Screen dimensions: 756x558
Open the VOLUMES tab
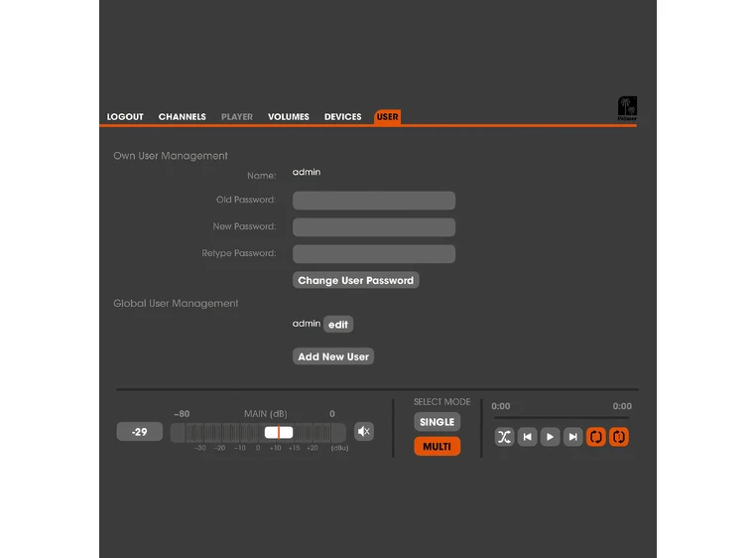289,117
